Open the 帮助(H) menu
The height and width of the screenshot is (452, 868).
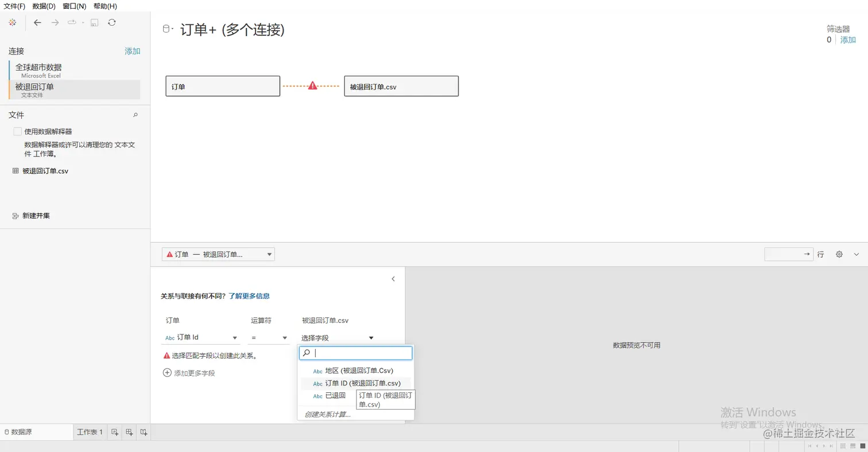coord(105,6)
